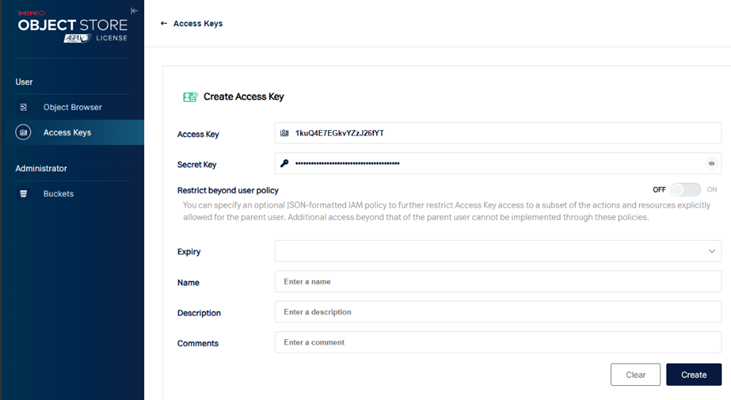Screen dimensions: 731x400
Task: Click the Name input field
Action: point(498,282)
